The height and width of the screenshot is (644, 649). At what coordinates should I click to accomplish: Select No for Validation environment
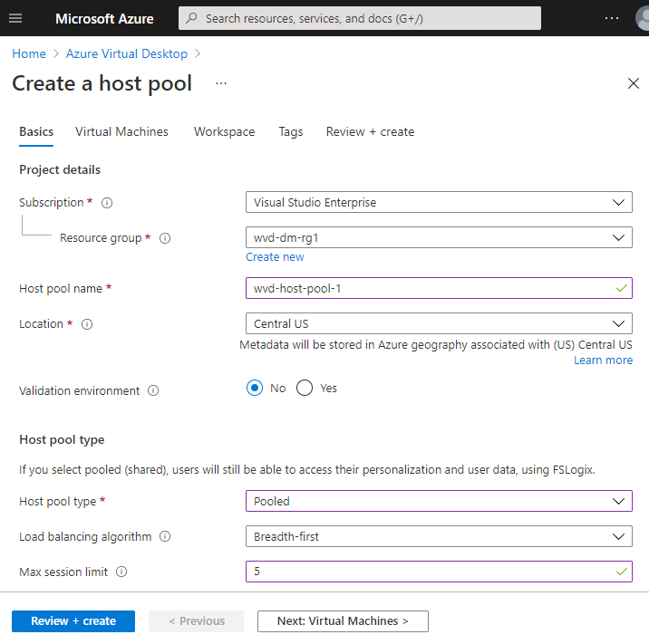[255, 388]
